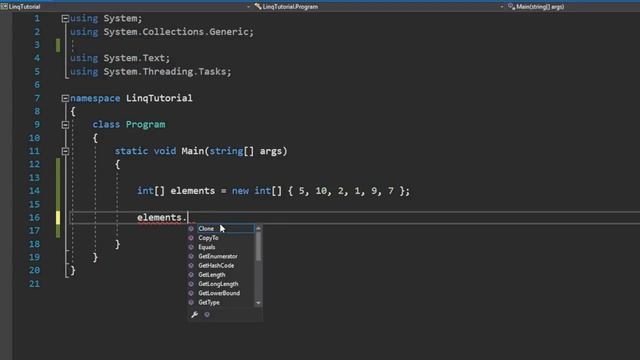Select GetLongLength in the IntelliSense list
Image resolution: width=640 pixels, height=360 pixels.
pyautogui.click(x=218, y=284)
